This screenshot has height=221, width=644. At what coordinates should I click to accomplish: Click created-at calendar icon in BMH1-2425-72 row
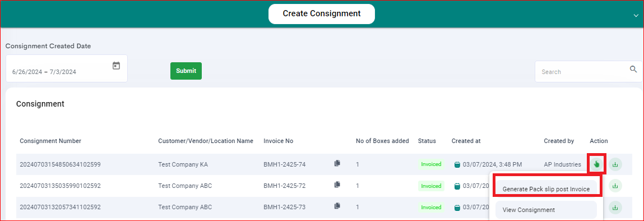[x=457, y=186]
